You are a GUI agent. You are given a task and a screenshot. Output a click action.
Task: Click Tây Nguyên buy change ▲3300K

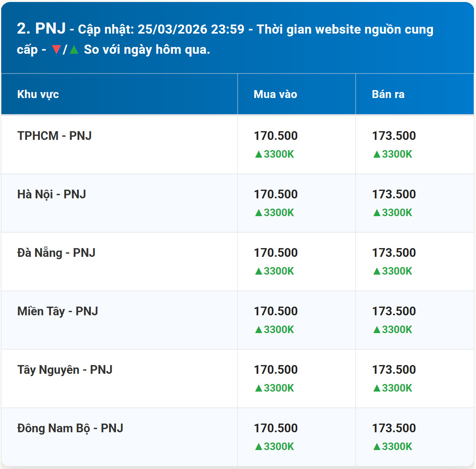point(274,388)
